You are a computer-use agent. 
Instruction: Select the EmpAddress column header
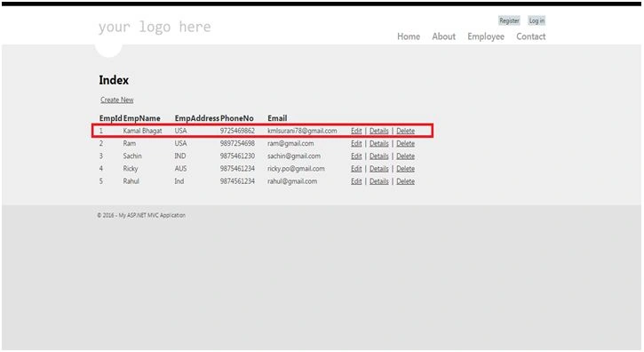point(196,118)
